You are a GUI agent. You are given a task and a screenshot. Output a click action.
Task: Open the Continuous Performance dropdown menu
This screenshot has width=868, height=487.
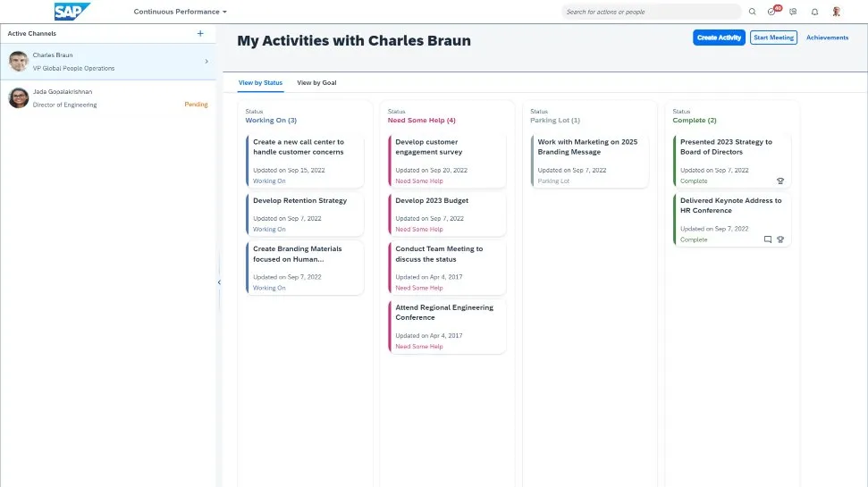tap(180, 12)
